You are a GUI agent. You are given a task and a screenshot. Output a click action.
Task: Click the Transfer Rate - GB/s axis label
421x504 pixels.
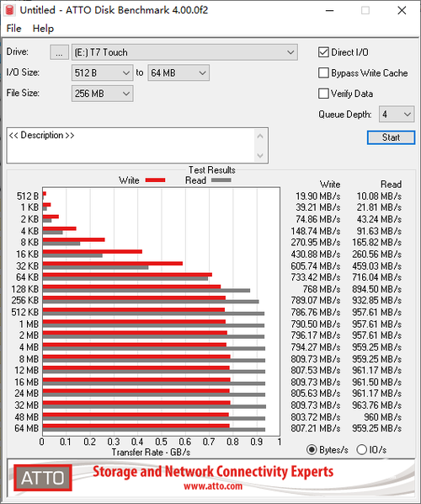[x=151, y=453]
